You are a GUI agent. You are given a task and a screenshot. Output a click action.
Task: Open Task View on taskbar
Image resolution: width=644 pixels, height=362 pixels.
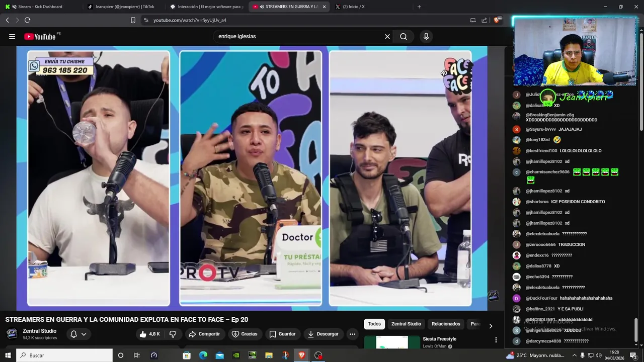point(137,355)
